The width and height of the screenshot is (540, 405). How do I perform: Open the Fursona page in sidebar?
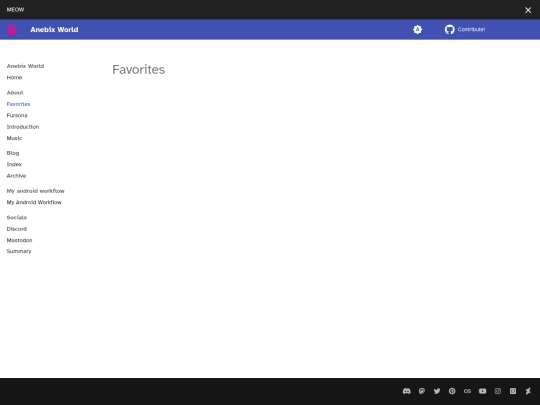(17, 115)
